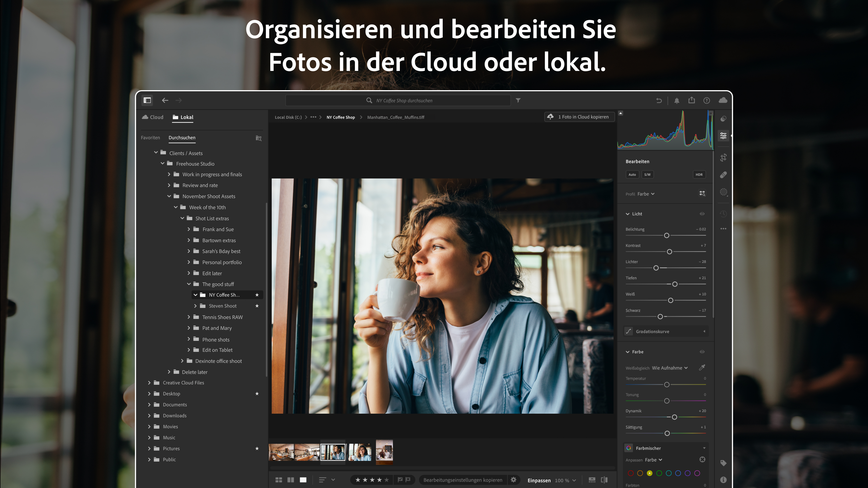
Task: Go back with the left arrow
Action: pos(165,100)
